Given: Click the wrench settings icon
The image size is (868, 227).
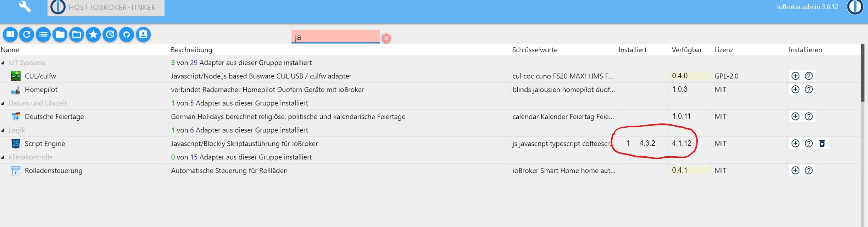Looking at the screenshot, I should [x=25, y=6].
